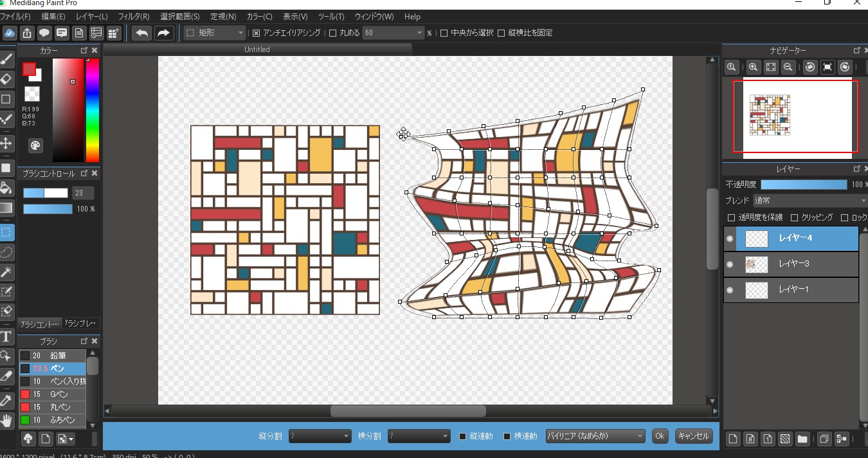This screenshot has width=868, height=458.
Task: Click the Undo arrow button
Action: pos(142,33)
